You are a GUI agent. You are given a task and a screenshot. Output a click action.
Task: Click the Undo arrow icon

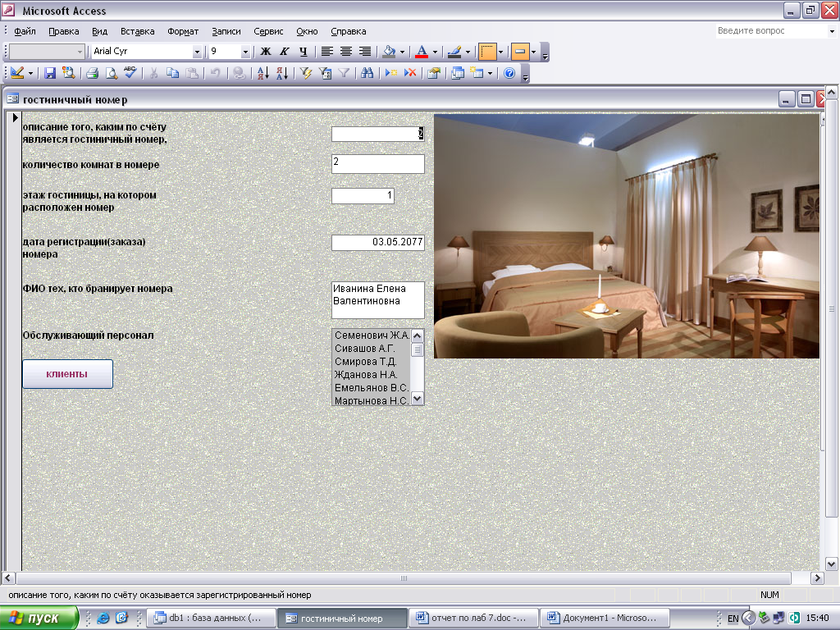(216, 73)
